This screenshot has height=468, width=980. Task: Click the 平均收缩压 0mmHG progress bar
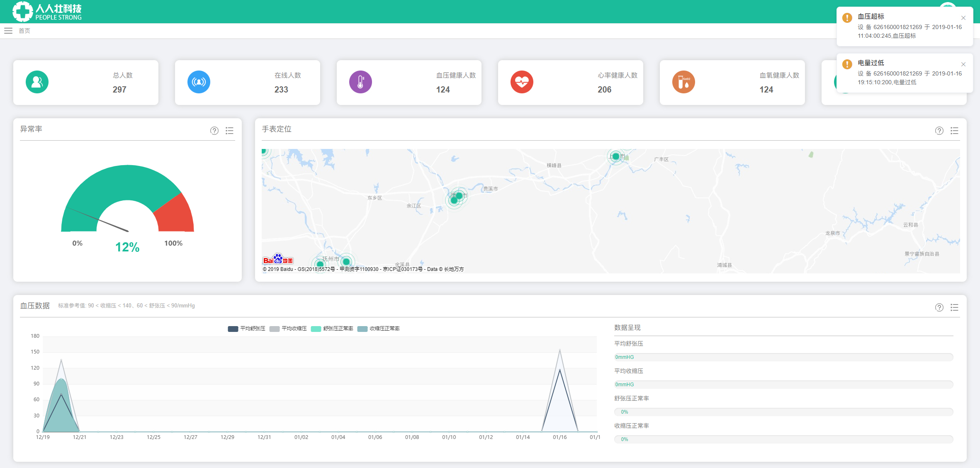[x=783, y=385]
